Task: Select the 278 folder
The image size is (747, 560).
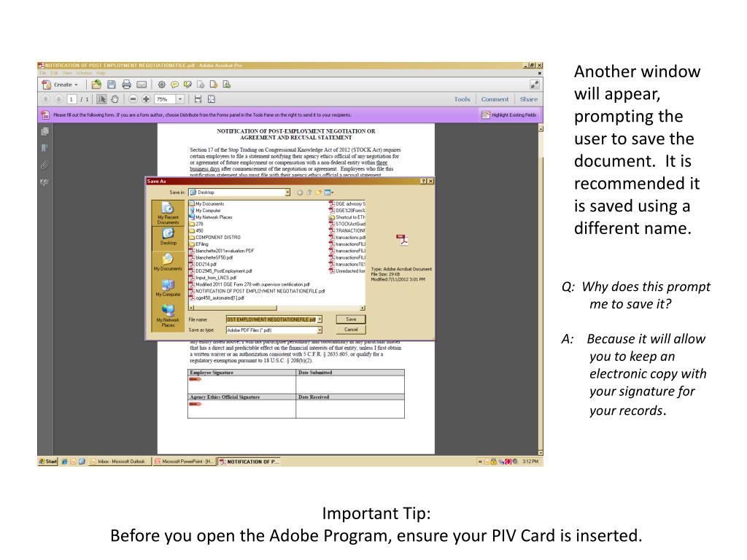Action: (196, 224)
